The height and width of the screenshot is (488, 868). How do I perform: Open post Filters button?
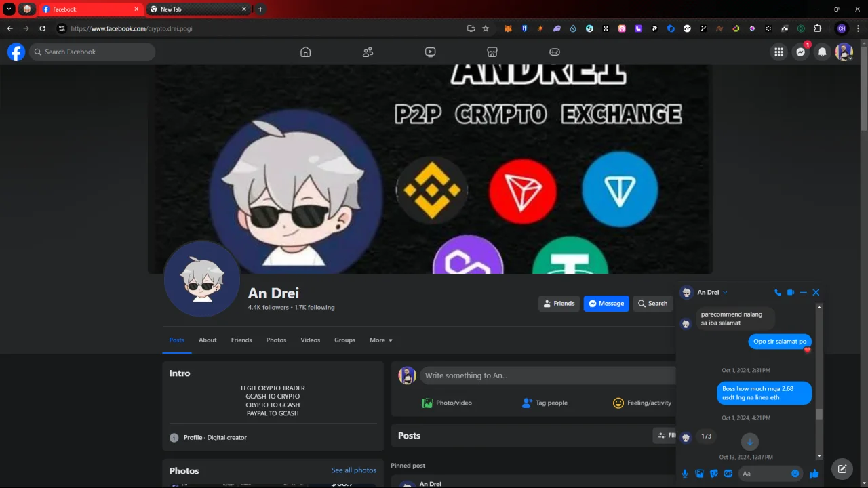click(665, 436)
